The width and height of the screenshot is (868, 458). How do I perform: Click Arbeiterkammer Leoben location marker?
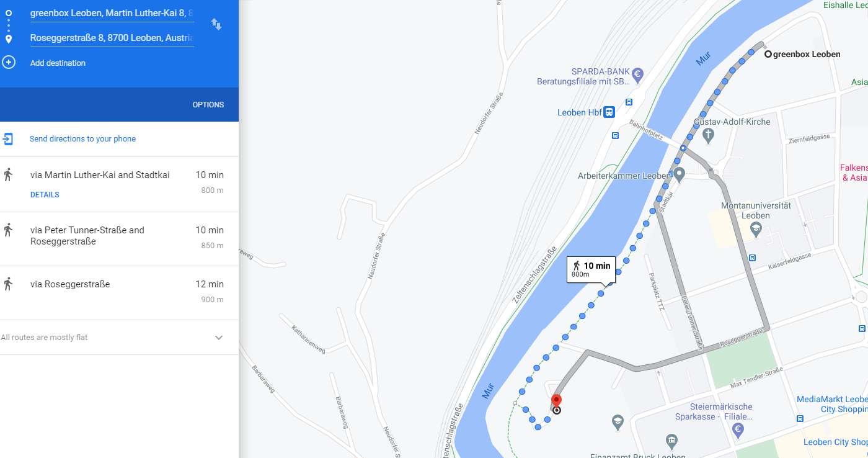tap(679, 175)
